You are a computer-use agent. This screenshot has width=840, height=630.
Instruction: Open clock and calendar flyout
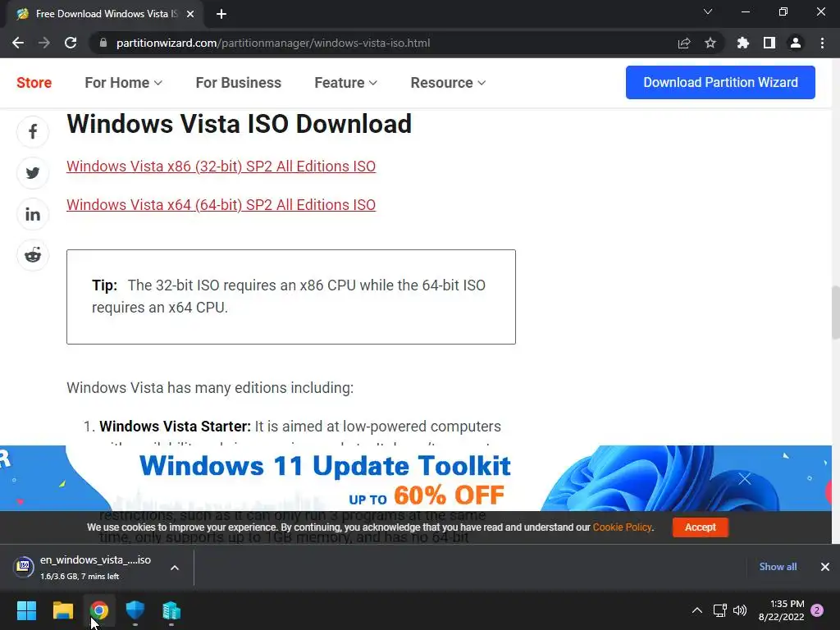tap(782, 610)
